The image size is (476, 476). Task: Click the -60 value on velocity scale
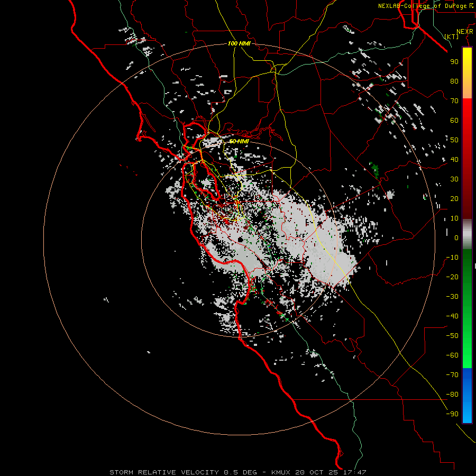pyautogui.click(x=452, y=355)
